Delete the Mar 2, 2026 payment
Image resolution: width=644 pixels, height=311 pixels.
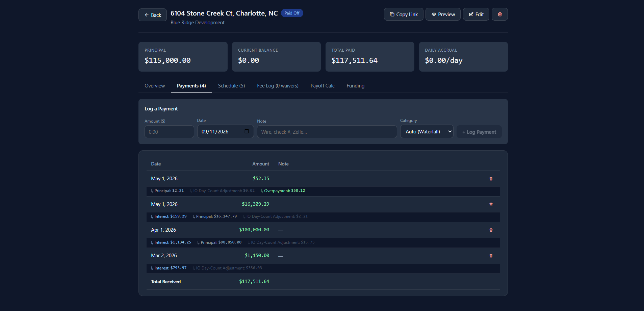tap(491, 256)
